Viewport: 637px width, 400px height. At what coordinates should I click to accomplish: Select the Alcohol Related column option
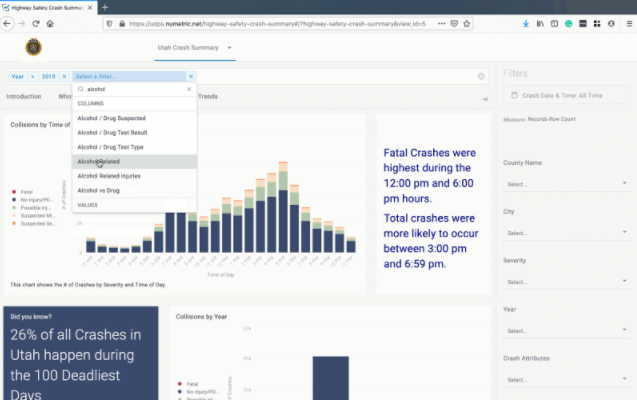[x=134, y=162]
